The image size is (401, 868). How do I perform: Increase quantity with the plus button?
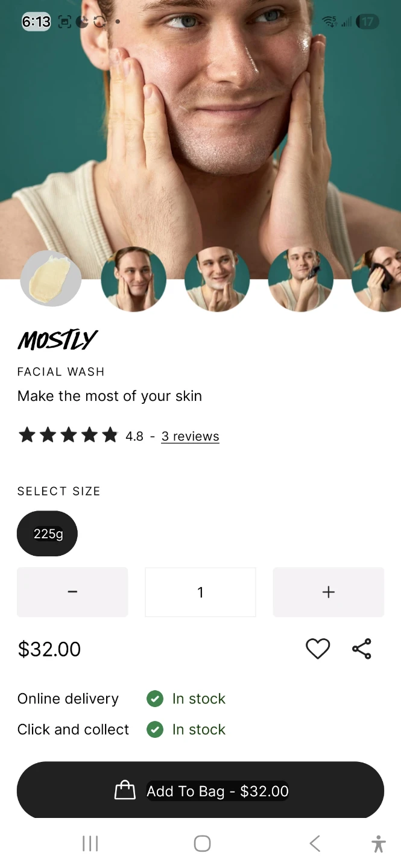pos(329,592)
